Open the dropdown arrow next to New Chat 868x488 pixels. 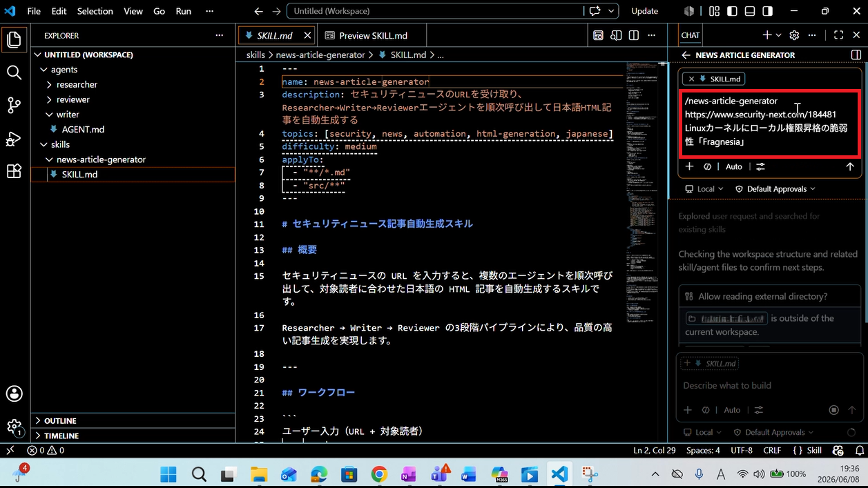point(779,35)
